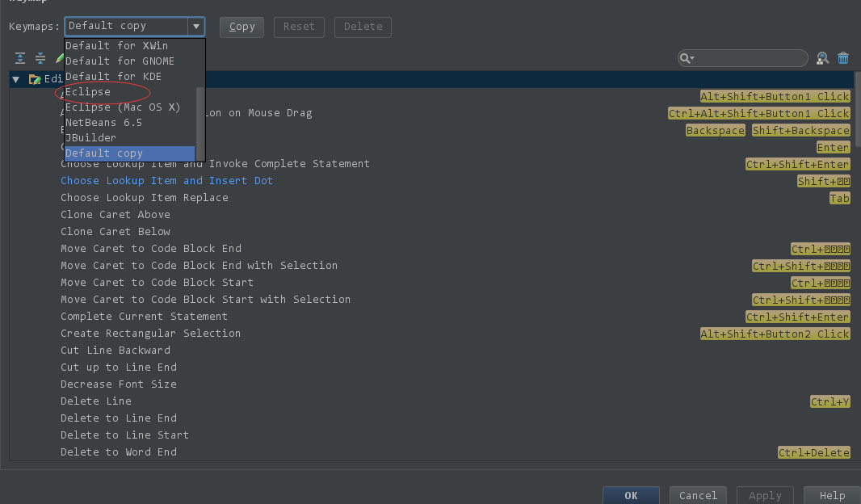Select Decrease Font Size action
This screenshot has height=504, width=861.
(119, 384)
